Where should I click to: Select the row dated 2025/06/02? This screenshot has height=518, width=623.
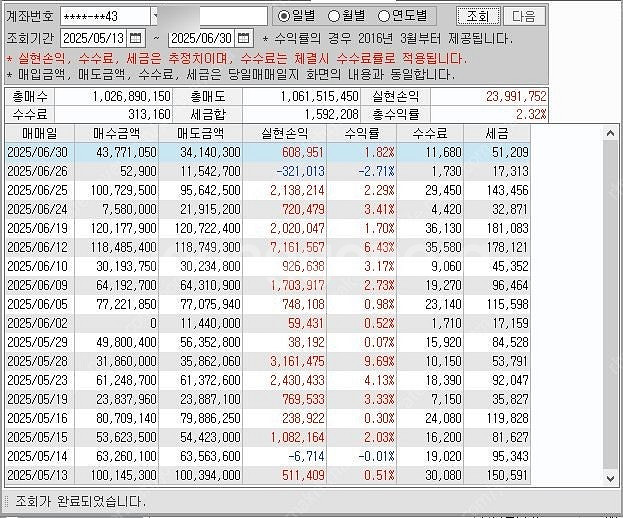[x=268, y=323]
